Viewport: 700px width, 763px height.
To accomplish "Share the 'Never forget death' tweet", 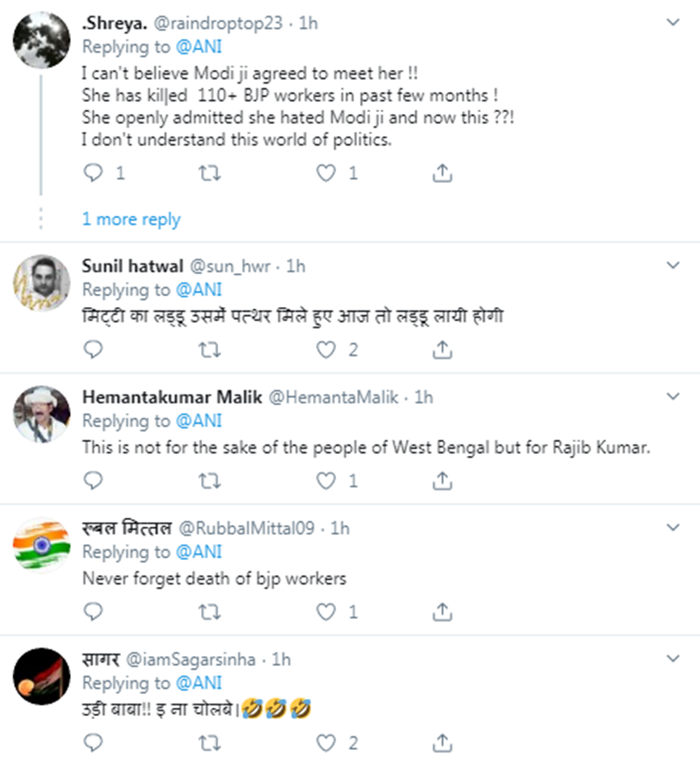I will pos(442,612).
